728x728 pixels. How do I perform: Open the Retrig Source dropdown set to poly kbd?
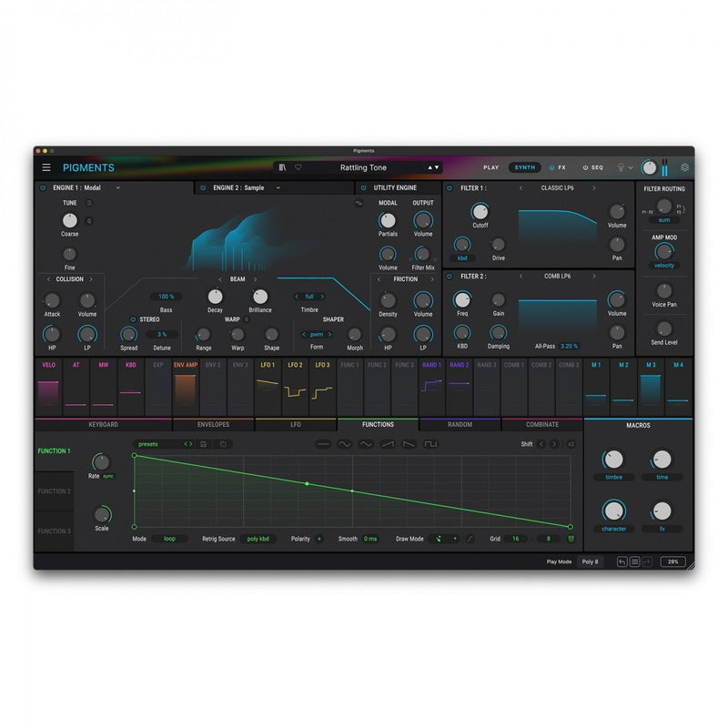pyautogui.click(x=256, y=538)
